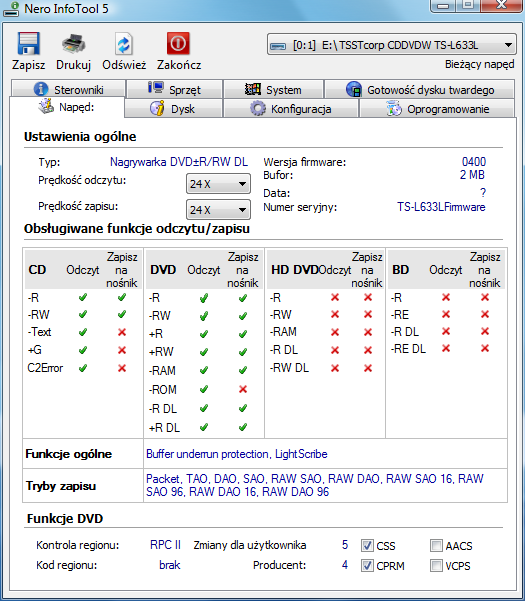This screenshot has height=601, width=525.
Task: Toggle the AACS checkbox
Action: (436, 545)
